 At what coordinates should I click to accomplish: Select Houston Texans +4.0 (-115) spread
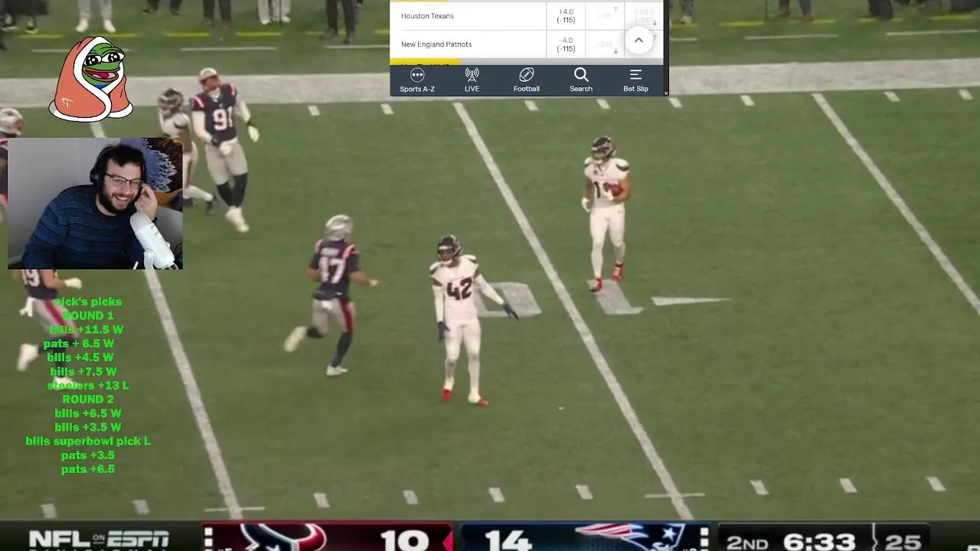(x=566, y=15)
